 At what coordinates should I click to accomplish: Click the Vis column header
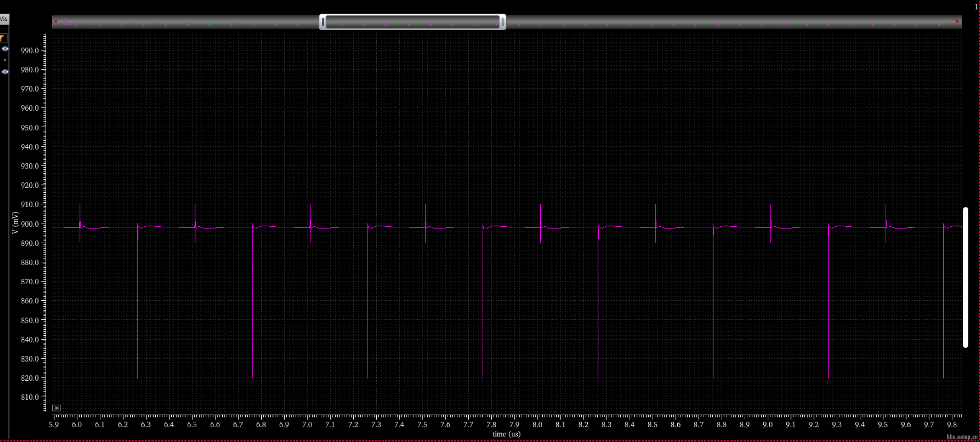pos(4,19)
